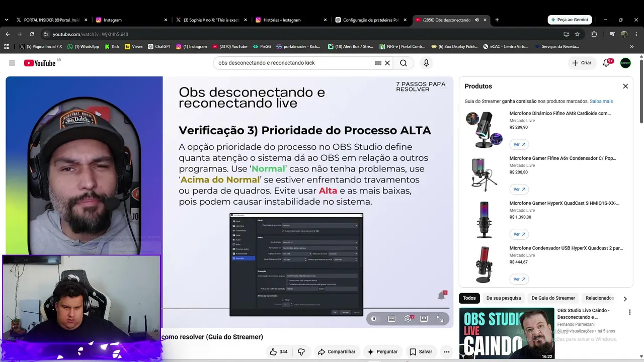Click Ver for Fifine AM8 microphone
The height and width of the screenshot is (362, 644).
coord(519,144)
